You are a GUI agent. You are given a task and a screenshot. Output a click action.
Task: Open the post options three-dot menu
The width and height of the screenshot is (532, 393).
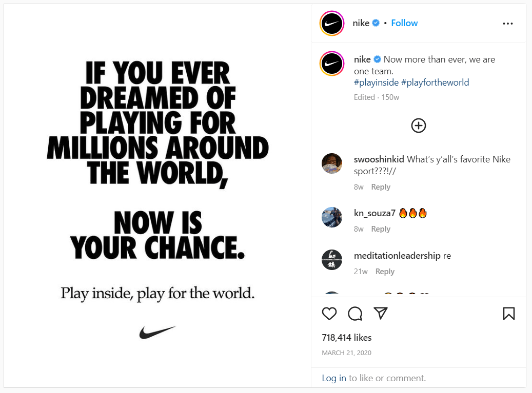click(x=507, y=23)
